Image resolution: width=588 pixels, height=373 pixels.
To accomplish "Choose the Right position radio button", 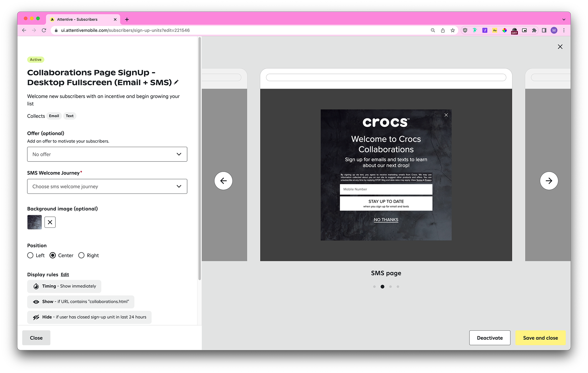I will [81, 255].
